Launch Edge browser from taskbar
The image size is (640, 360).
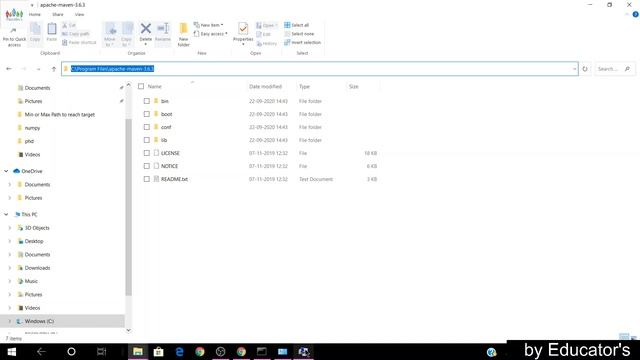point(179,351)
